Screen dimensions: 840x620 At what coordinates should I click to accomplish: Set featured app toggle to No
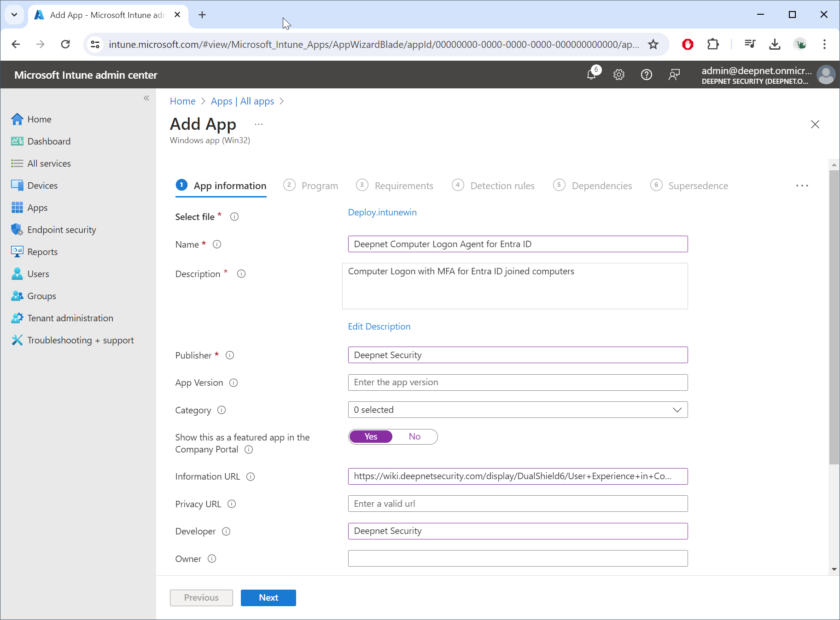[x=414, y=437]
